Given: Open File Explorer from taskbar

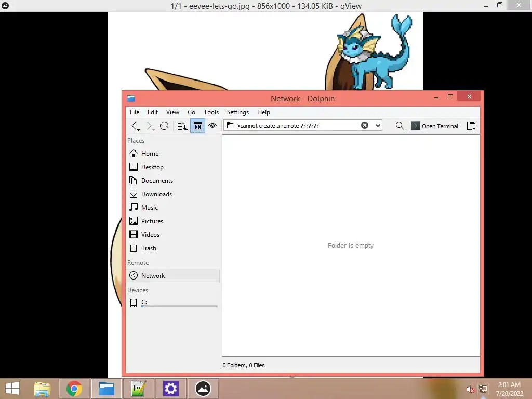Looking at the screenshot, I should [42, 389].
